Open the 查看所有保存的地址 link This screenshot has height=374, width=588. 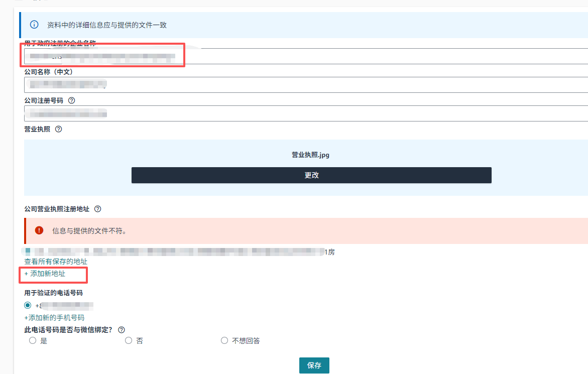tap(56, 262)
